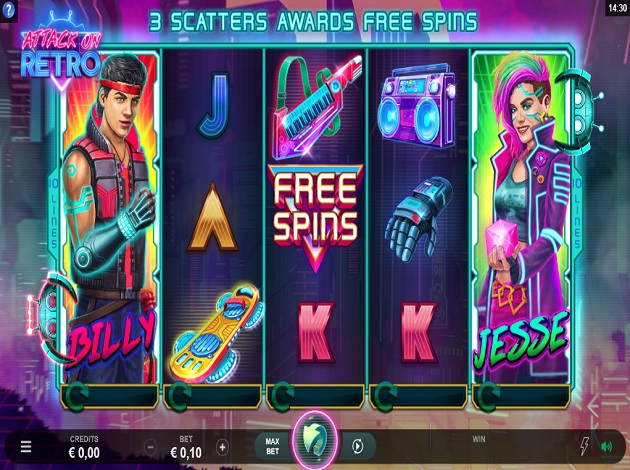Open the help question mark icon
This screenshot has width=630, height=470.
pos(8,10)
